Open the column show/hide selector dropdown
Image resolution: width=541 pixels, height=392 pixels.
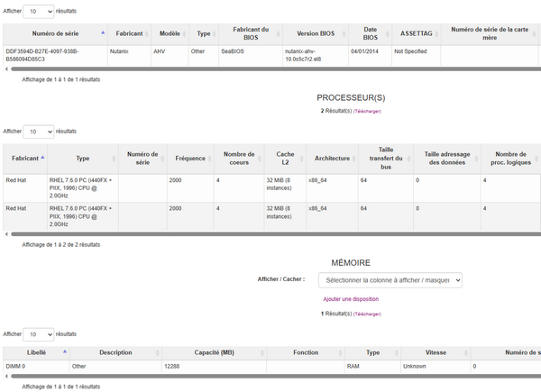(x=390, y=280)
